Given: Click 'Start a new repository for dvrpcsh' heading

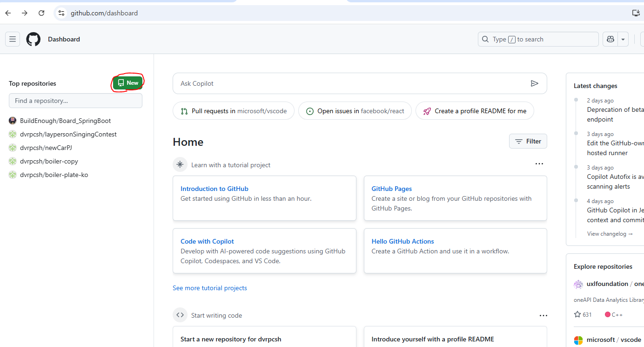Looking at the screenshot, I should (231, 339).
